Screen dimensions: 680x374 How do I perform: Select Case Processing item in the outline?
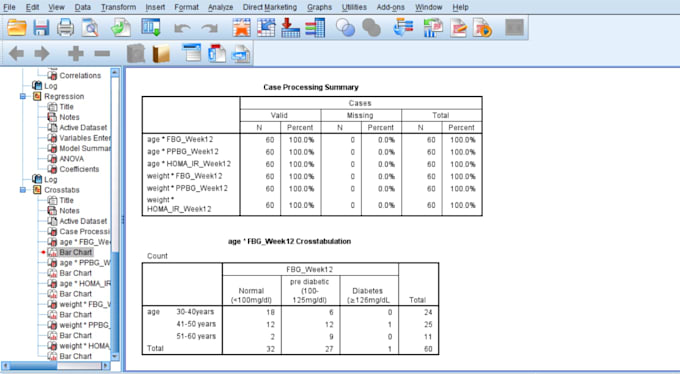[85, 232]
